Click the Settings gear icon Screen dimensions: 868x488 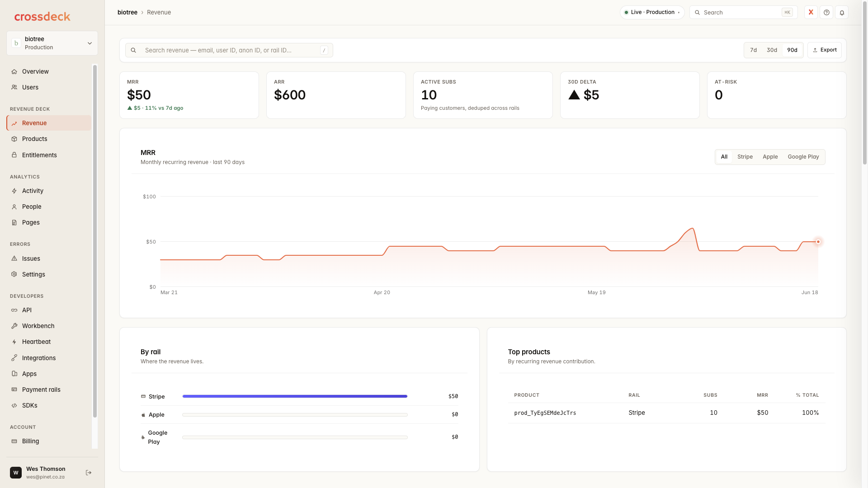[x=14, y=274]
